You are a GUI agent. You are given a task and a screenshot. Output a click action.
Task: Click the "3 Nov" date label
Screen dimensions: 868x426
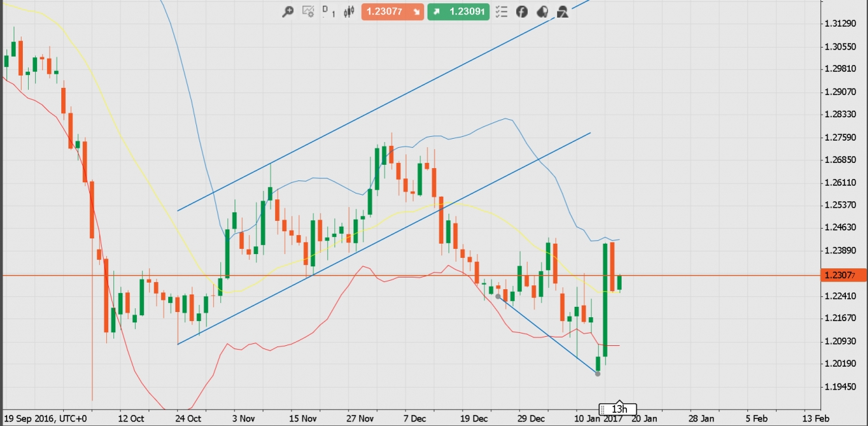tap(244, 418)
